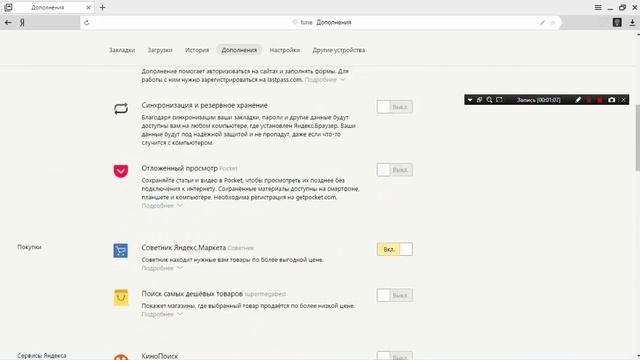Click the back arrow in the browser
Viewport: 640px width, 360px height.
pos(8,22)
